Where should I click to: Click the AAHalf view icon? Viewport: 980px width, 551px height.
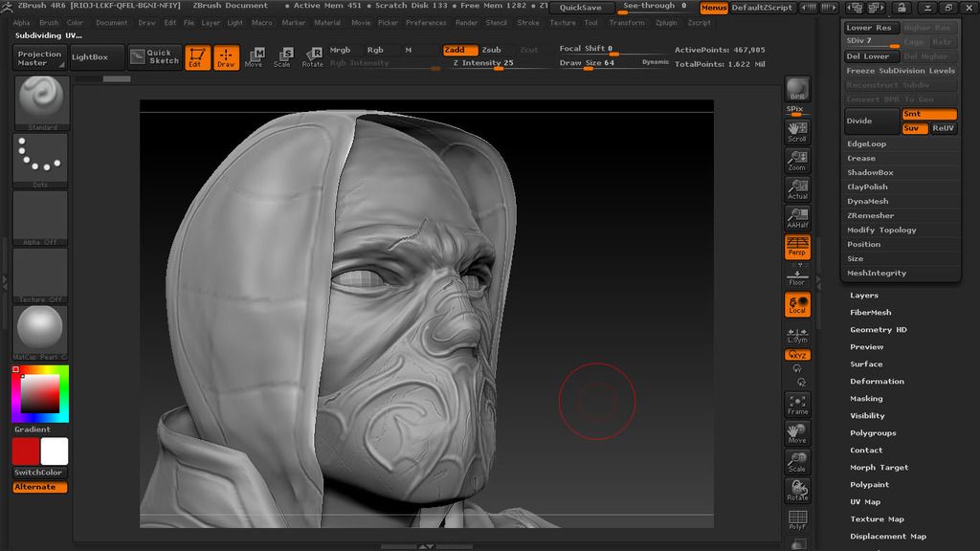coord(797,218)
